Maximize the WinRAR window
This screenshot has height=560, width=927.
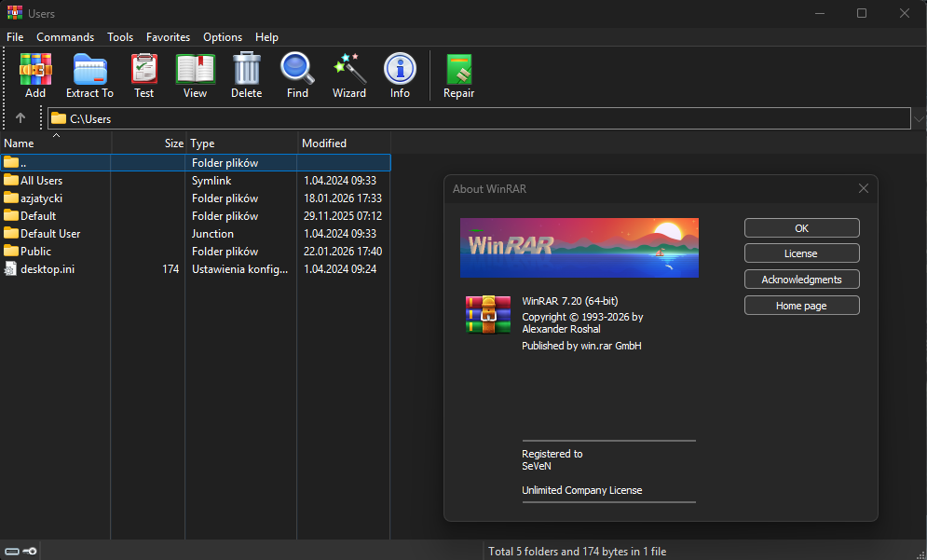point(862,13)
